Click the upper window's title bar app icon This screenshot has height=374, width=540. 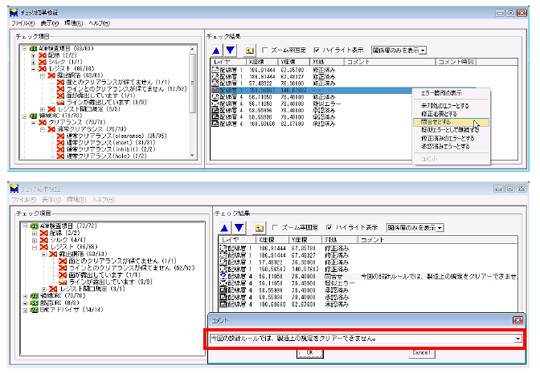click(14, 13)
